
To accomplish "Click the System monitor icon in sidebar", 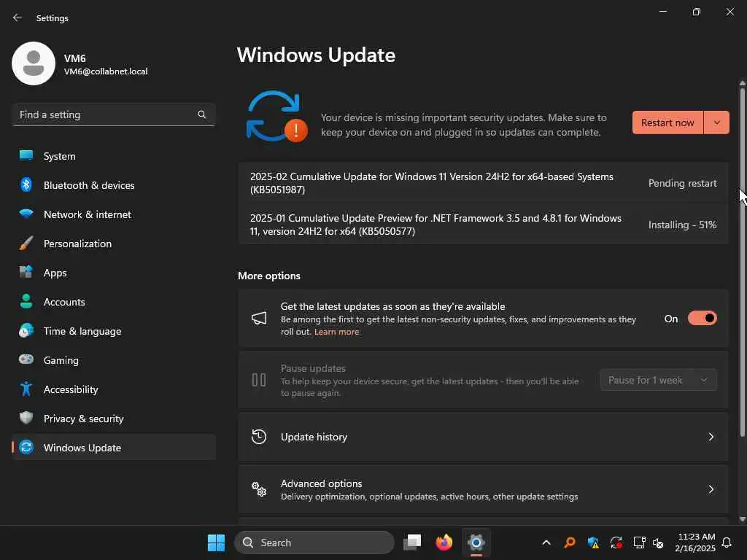I will point(26,156).
